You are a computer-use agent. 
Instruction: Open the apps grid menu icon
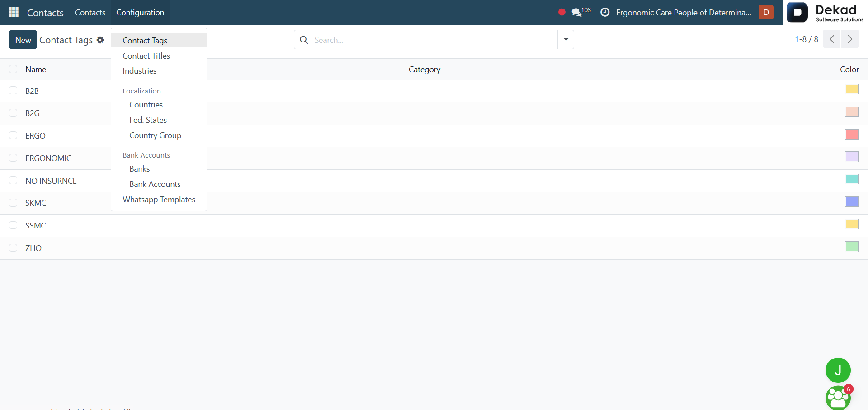[14, 12]
